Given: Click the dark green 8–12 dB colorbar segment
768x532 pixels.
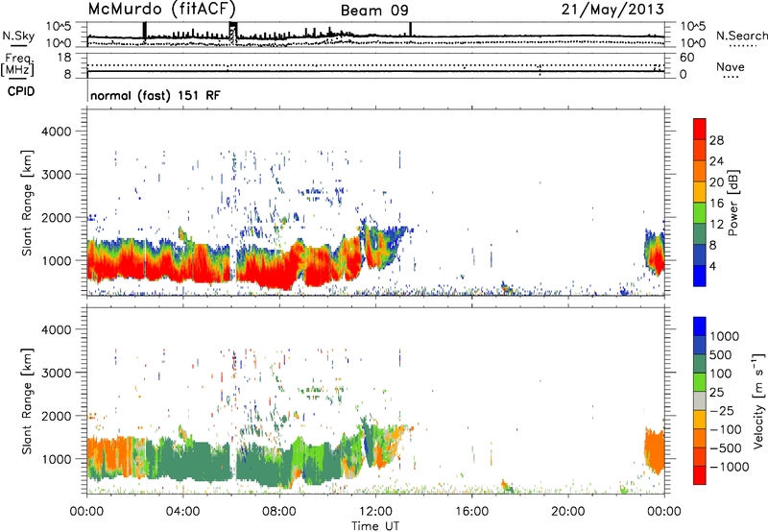Looking at the screenshot, I should click(x=700, y=233).
